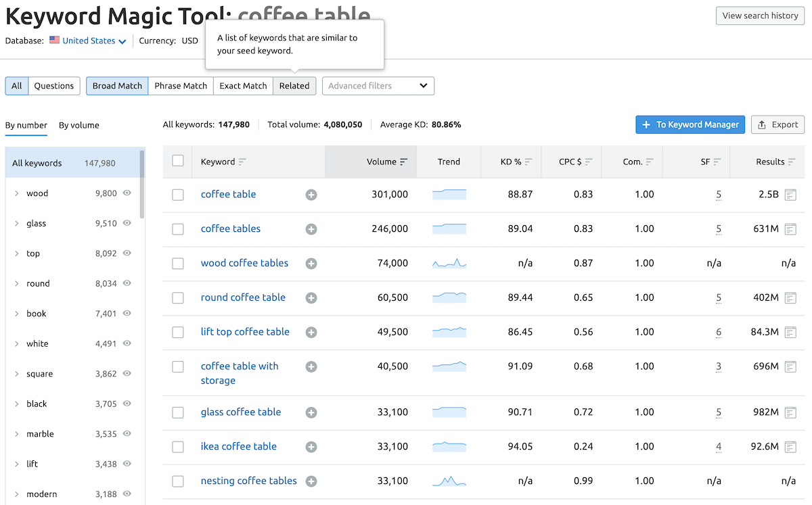
Task: View SERP icon for 'coffee table' results
Action: click(x=790, y=195)
